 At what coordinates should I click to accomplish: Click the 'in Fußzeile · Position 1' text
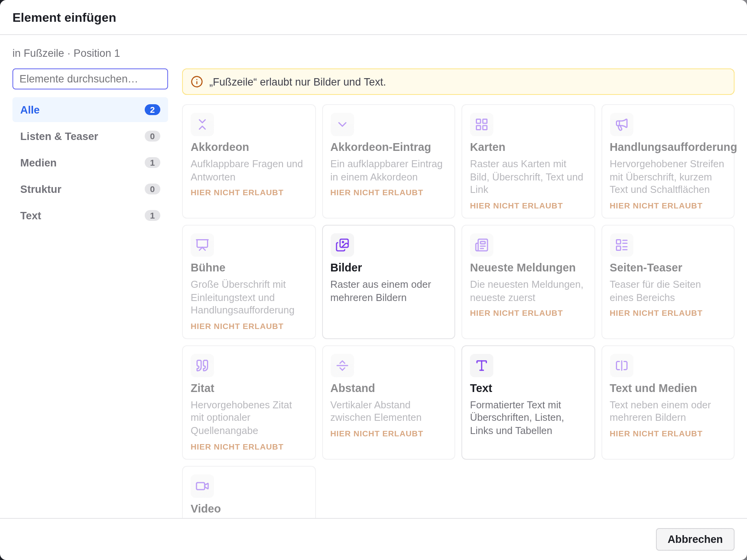pos(66,53)
